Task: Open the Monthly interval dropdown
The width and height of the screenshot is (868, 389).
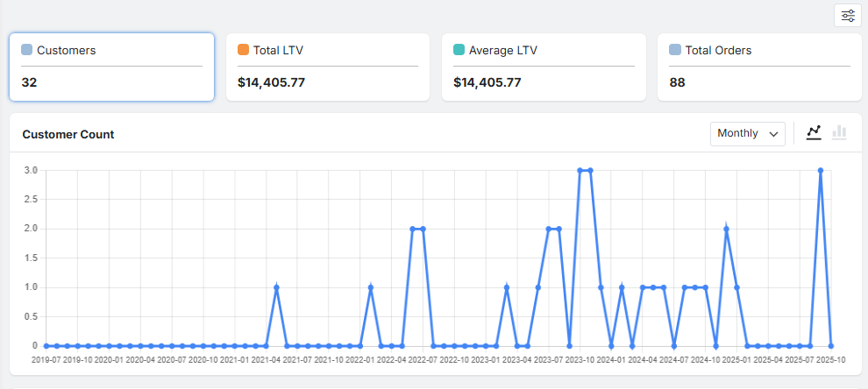Action: coord(747,133)
